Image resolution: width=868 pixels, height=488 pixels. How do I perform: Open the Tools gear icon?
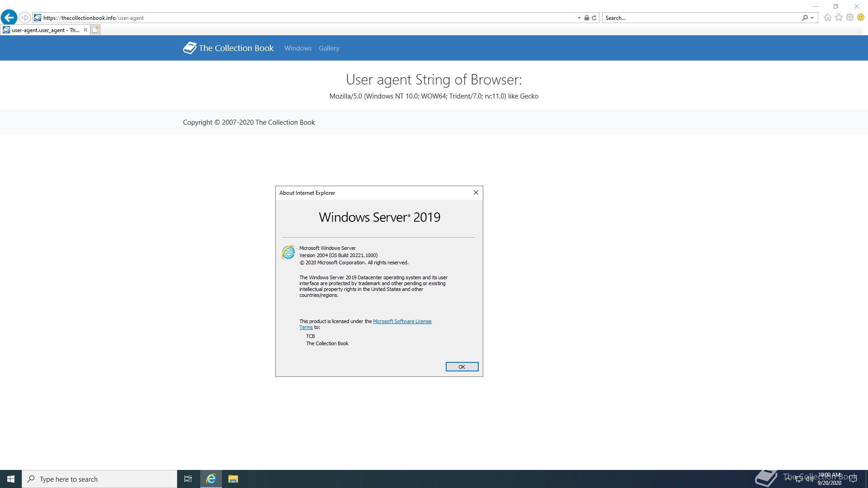850,18
